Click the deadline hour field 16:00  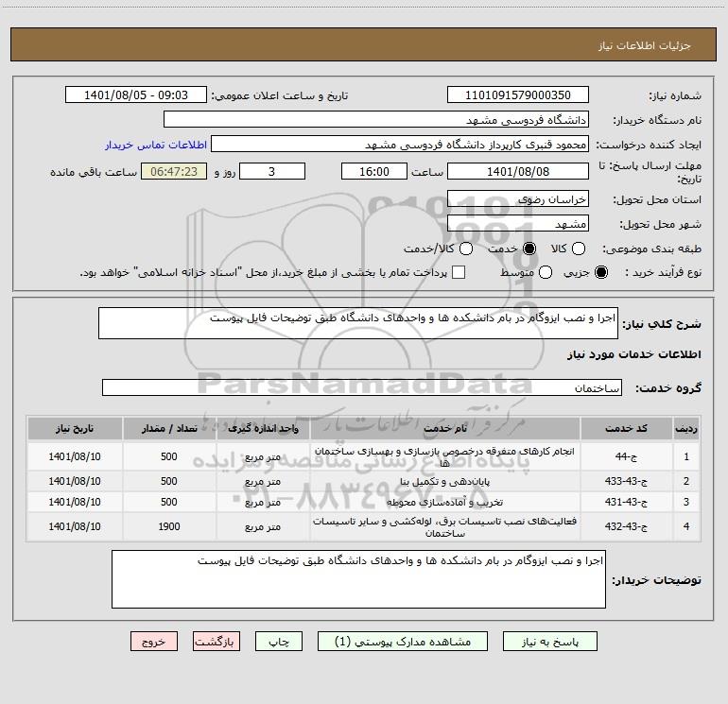(374, 171)
